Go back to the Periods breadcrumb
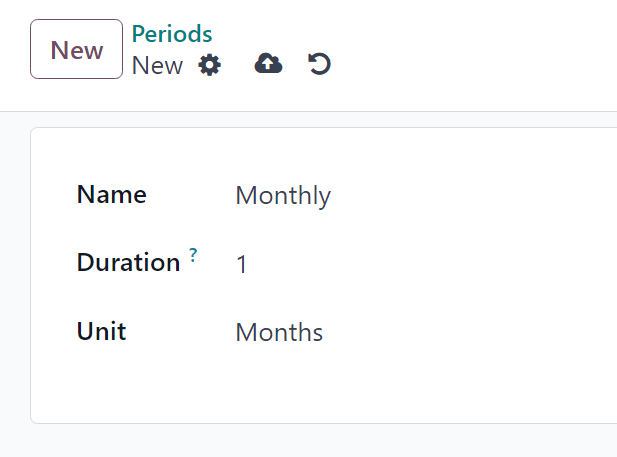Viewport: 617px width, 457px height. tap(172, 34)
